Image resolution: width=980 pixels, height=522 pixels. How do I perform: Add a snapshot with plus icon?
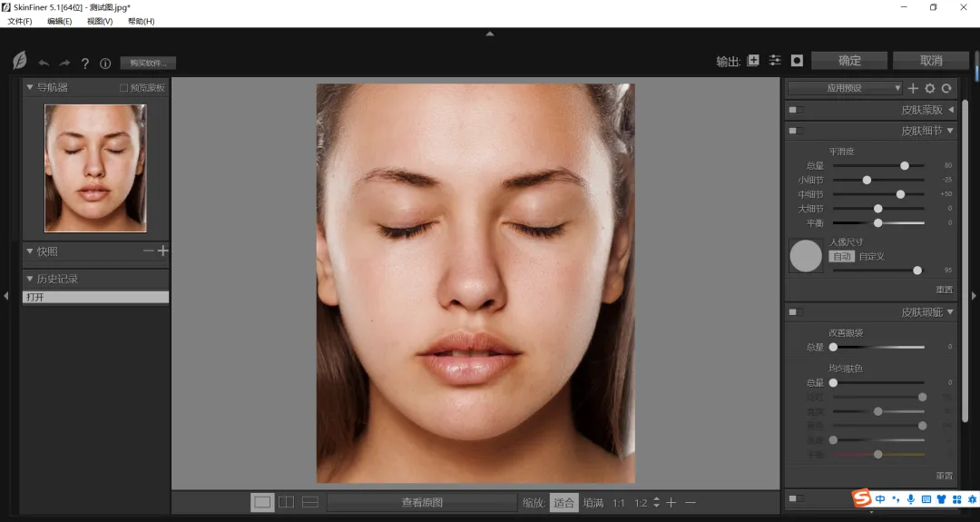pyautogui.click(x=162, y=251)
